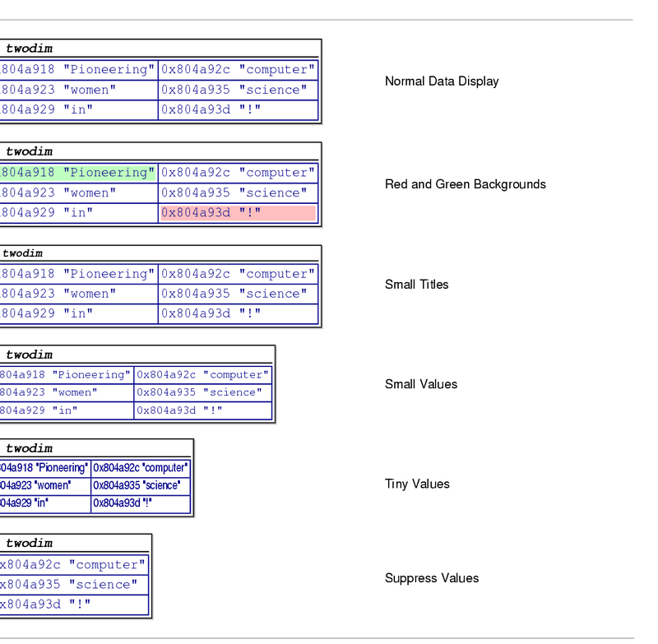This screenshot has height=644, width=658.
Task: Select the green-highlighted "Pioneering" cell
Action: tap(78, 173)
